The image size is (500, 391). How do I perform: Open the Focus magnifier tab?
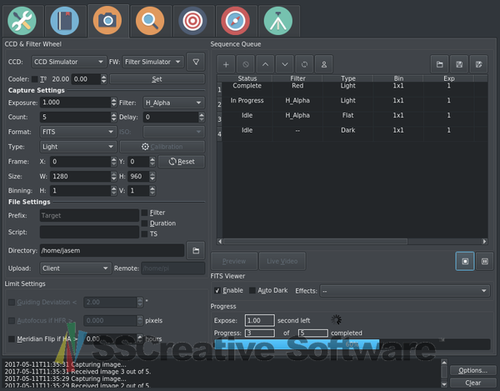150,21
